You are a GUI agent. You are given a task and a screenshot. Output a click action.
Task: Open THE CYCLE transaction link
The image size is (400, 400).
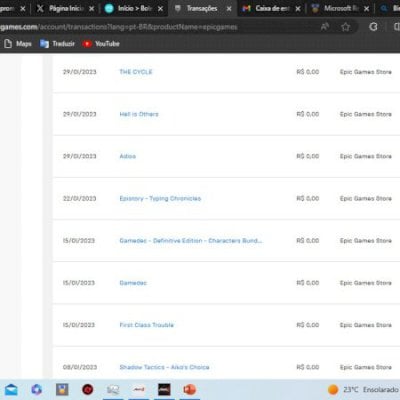coord(136,72)
